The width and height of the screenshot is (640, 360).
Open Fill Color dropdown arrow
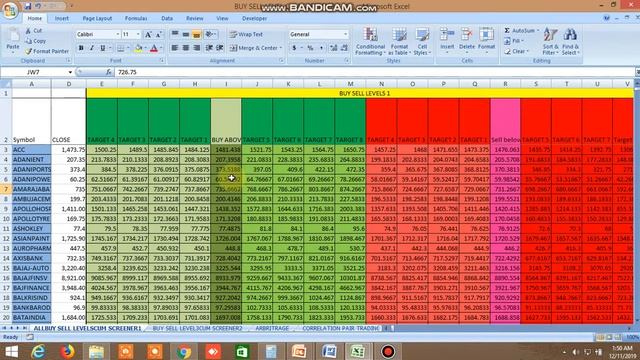pos(145,49)
